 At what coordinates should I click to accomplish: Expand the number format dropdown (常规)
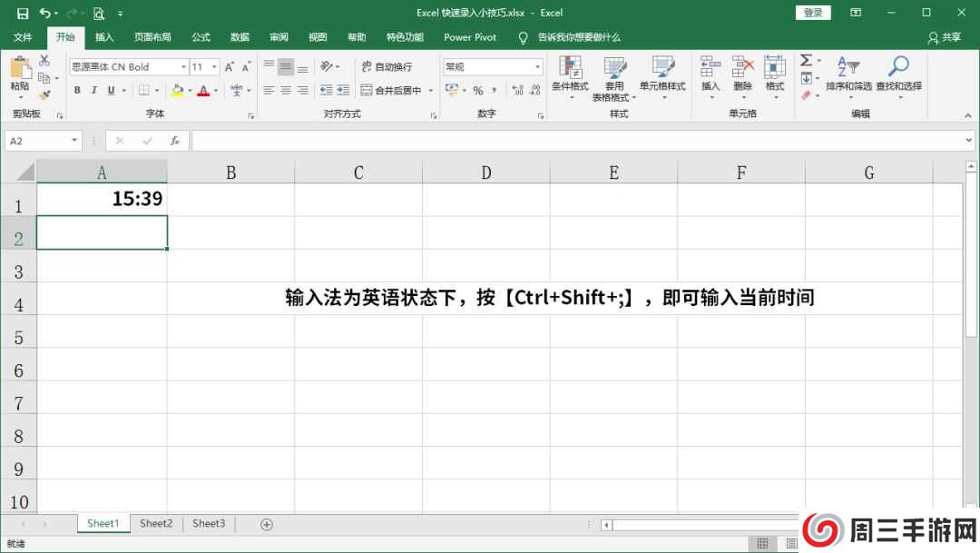pos(537,66)
